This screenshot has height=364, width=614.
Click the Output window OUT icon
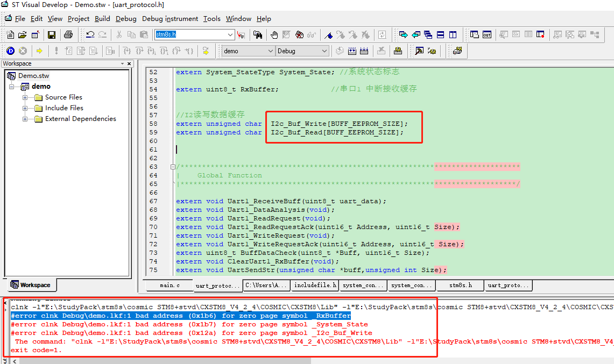point(486,35)
